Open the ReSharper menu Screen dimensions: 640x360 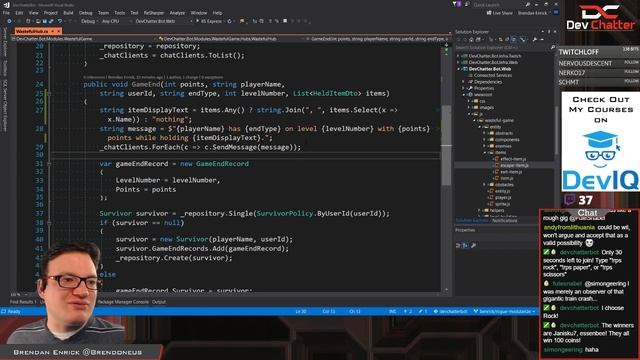[153, 13]
